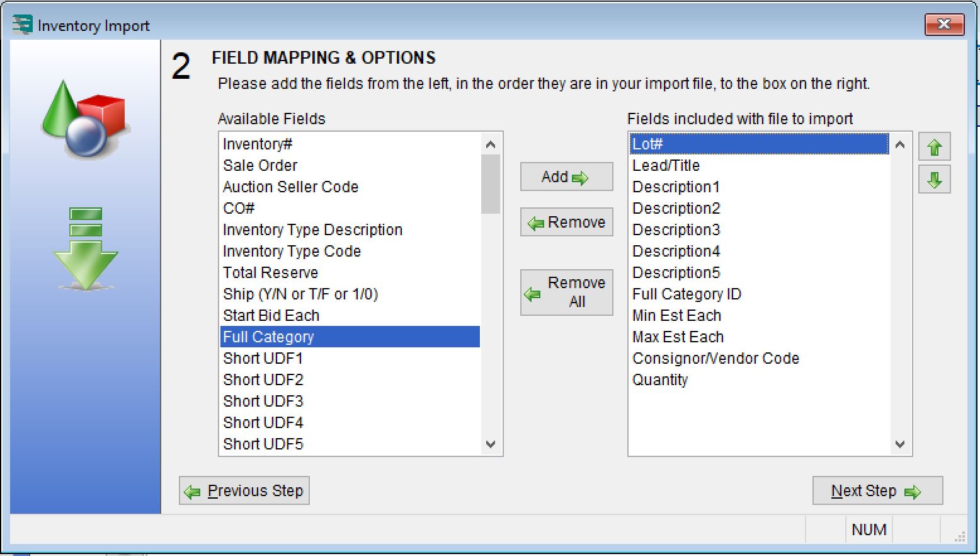
Task: Select Description1 in included fields
Action: [760, 187]
